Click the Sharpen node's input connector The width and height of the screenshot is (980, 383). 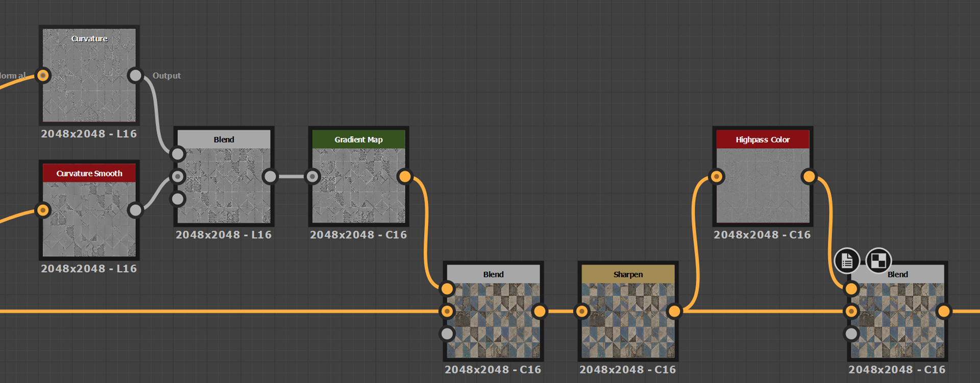(582, 311)
